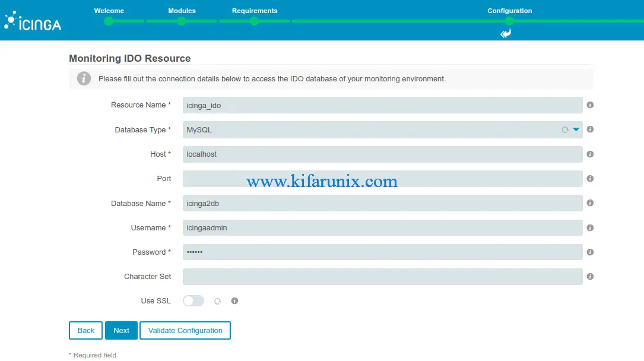Click the Monitoring IDO Resource heading
Screen dimensions: 644x361
[x=130, y=58]
